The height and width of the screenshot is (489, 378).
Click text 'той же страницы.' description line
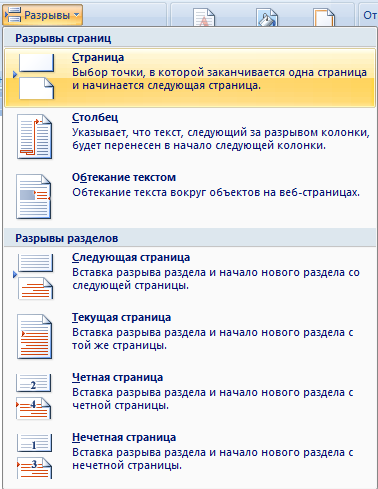119,345
